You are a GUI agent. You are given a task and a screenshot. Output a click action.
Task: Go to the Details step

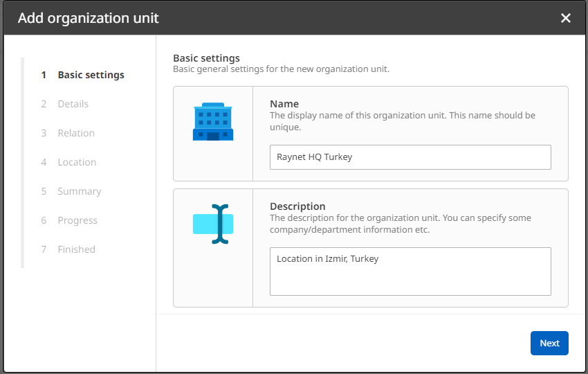[73, 104]
